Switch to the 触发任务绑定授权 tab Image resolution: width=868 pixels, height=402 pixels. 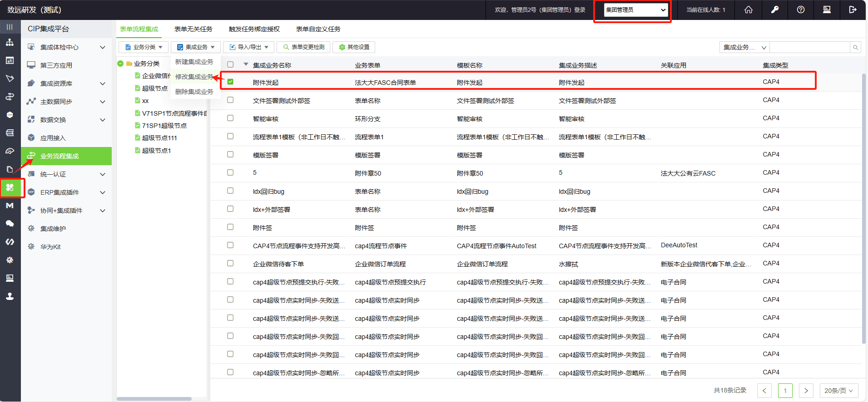tap(254, 29)
